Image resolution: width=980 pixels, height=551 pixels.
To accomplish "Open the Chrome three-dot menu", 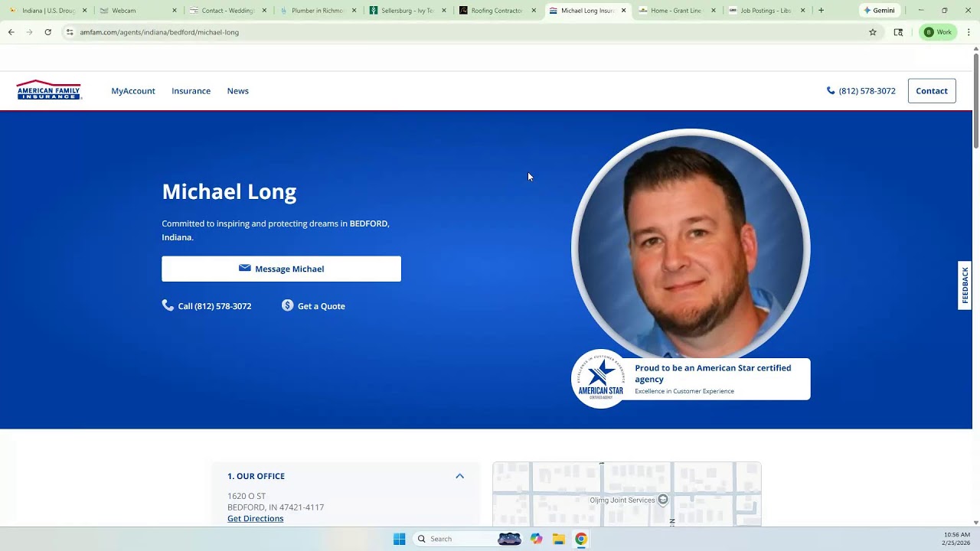I will coord(969,32).
